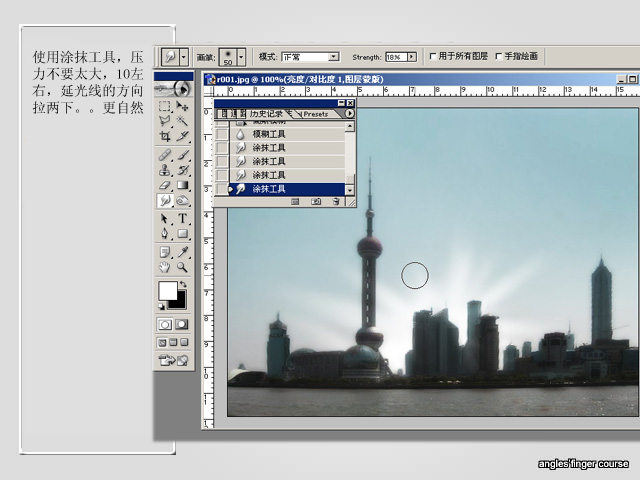Select the Rectangular Marquee tool
The height and width of the screenshot is (480, 640).
point(164,107)
